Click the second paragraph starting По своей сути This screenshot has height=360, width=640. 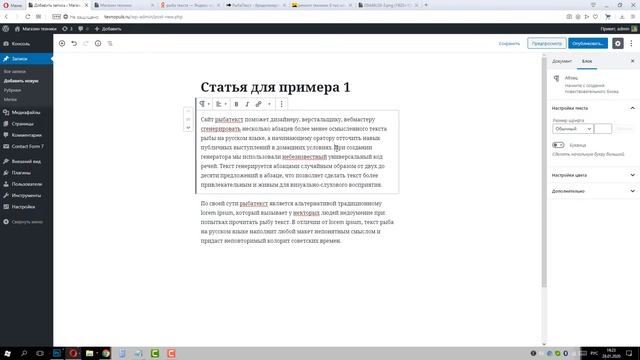(x=297, y=222)
